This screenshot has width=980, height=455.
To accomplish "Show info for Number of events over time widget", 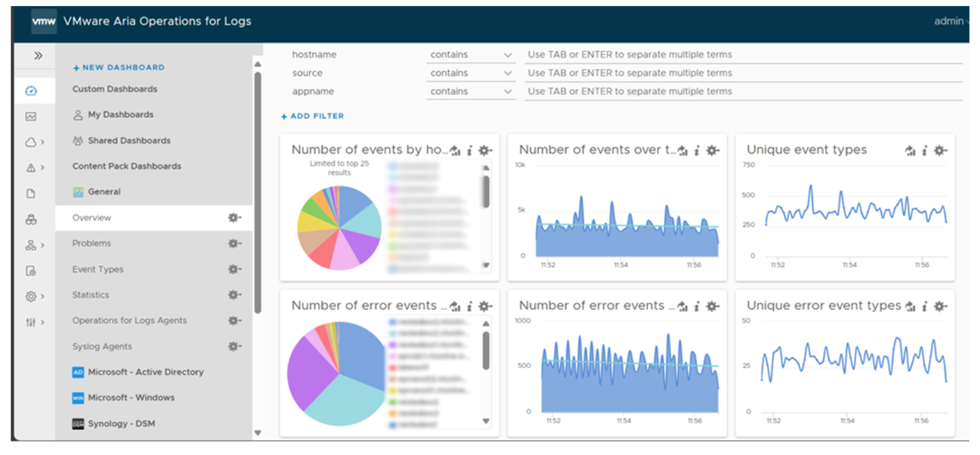I will tap(697, 151).
